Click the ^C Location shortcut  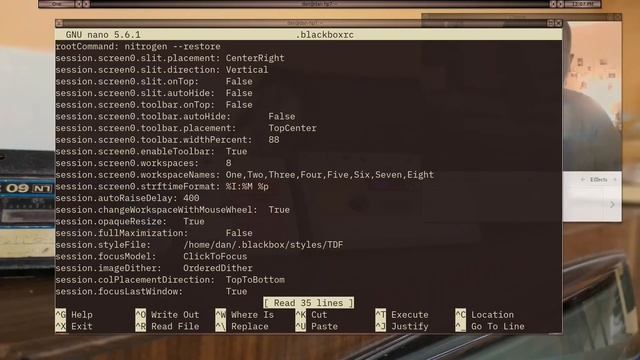click(484, 315)
